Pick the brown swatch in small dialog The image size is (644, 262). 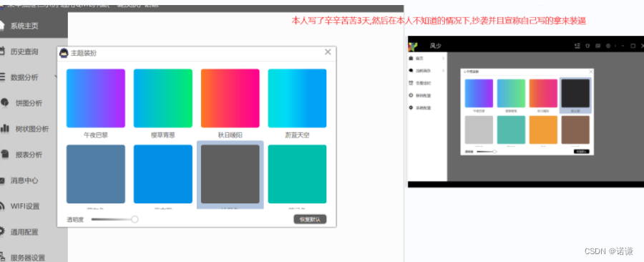(x=575, y=130)
